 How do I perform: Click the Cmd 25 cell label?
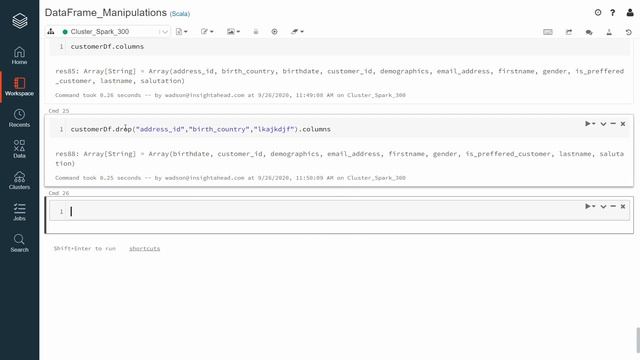59,111
